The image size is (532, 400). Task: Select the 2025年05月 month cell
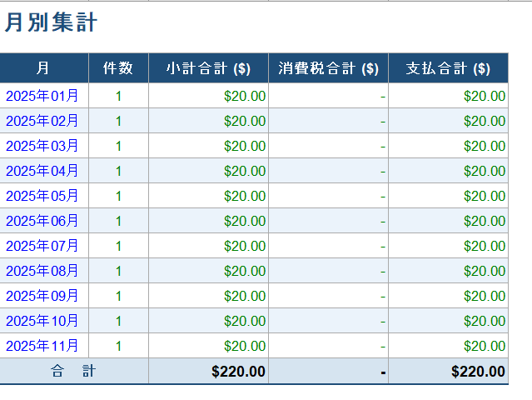(43, 196)
